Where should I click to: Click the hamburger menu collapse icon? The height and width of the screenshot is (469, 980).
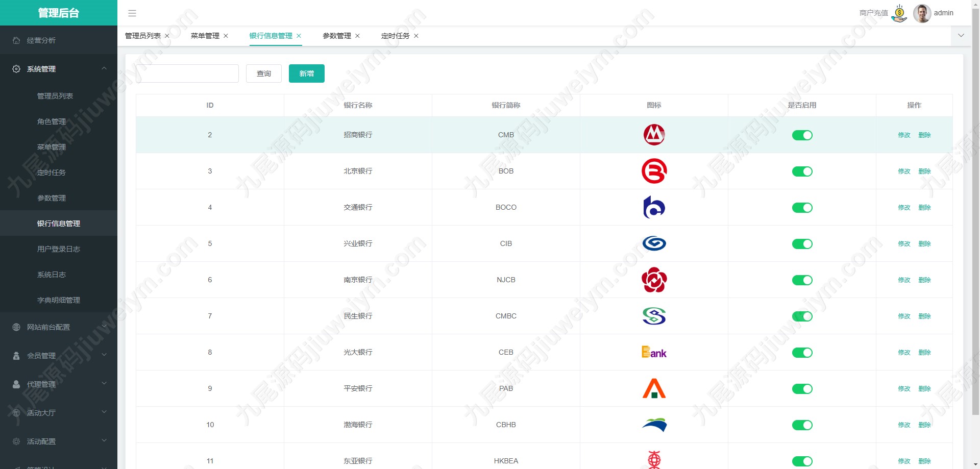pyautogui.click(x=132, y=13)
